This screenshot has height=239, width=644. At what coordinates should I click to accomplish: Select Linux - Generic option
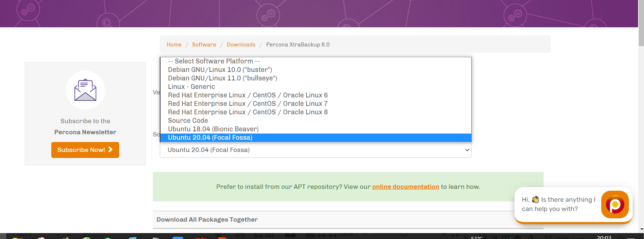point(316,87)
